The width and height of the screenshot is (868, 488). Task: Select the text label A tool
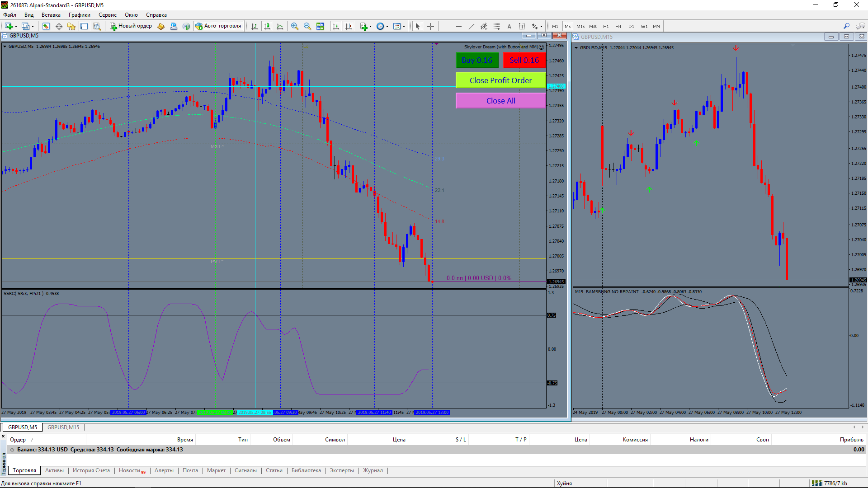point(509,26)
